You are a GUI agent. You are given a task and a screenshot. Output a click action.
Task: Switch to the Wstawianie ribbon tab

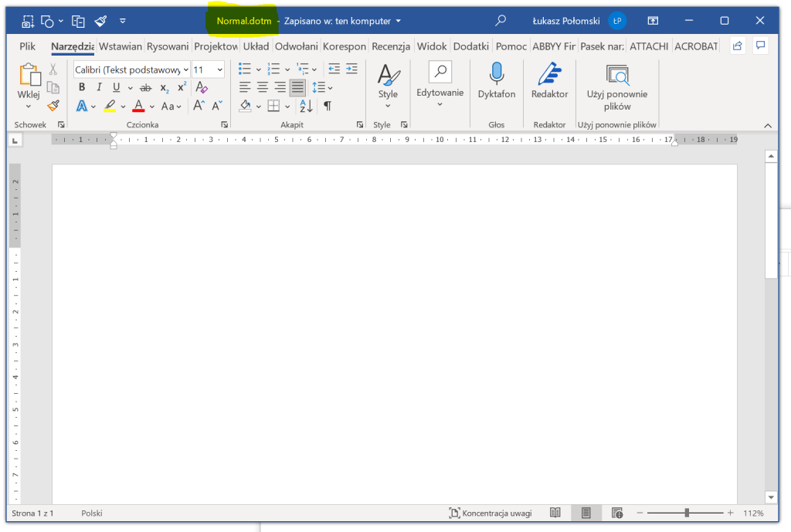121,46
